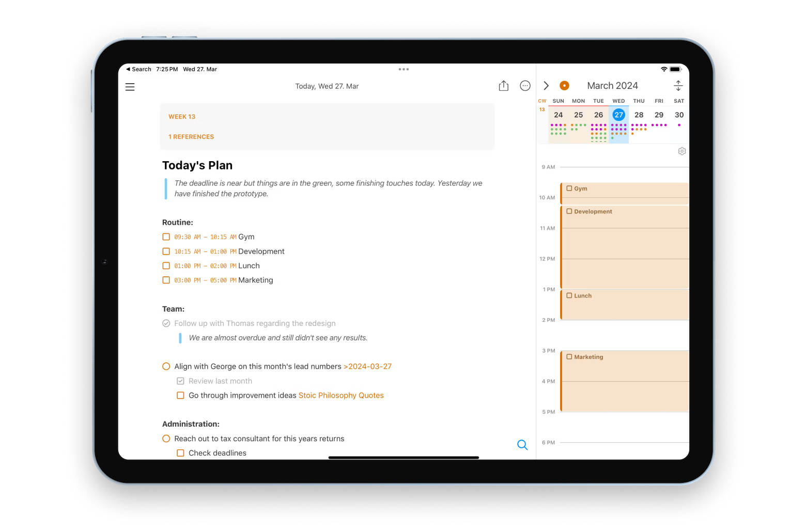806x532 pixels.
Task: Tap the share icon
Action: (x=504, y=86)
